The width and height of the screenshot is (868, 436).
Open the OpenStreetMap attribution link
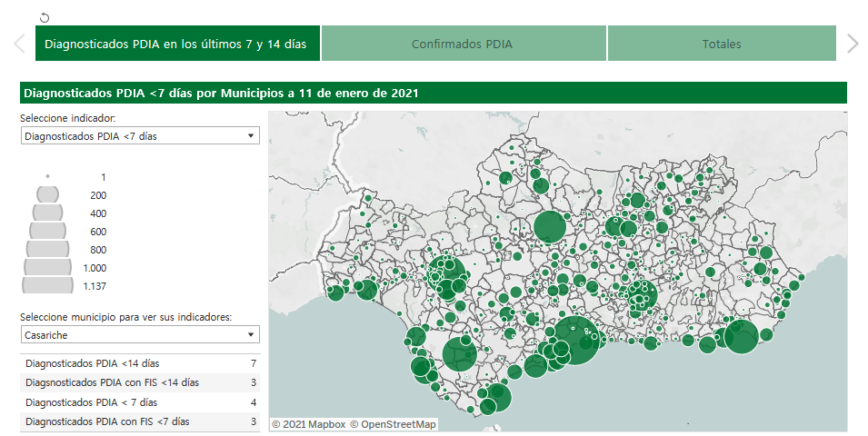pyautogui.click(x=393, y=424)
